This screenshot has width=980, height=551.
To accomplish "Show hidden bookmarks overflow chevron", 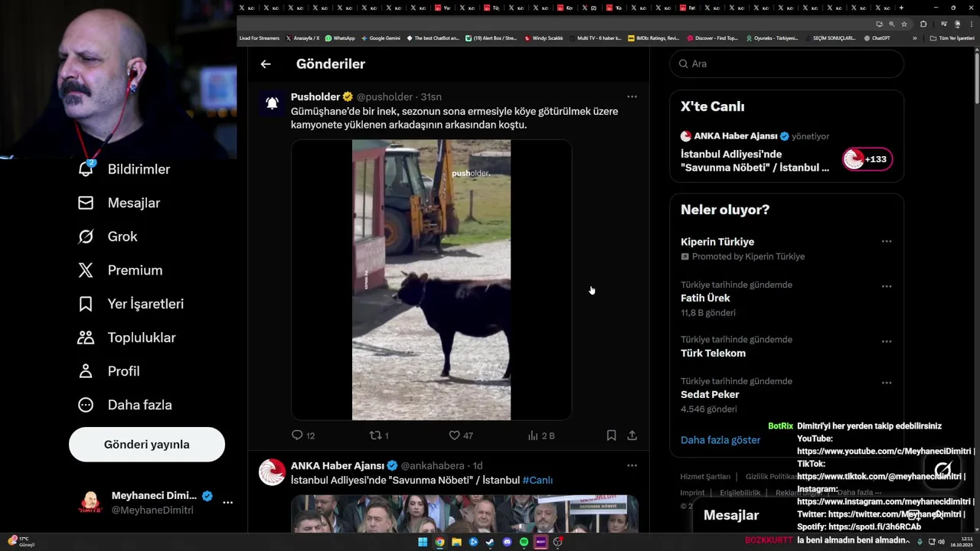I will click(x=914, y=37).
